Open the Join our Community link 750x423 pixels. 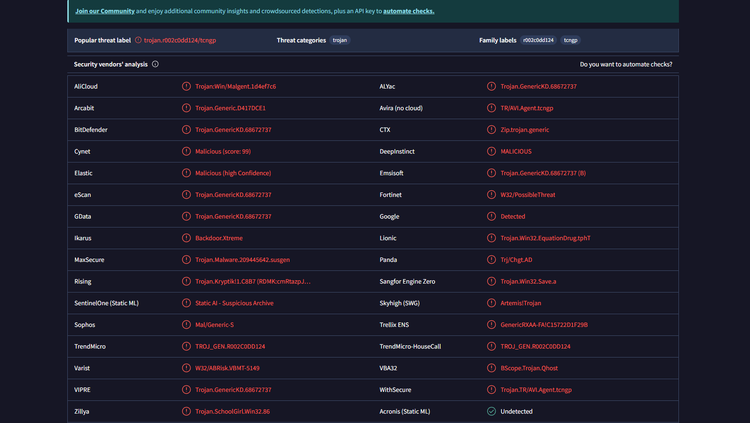105,11
